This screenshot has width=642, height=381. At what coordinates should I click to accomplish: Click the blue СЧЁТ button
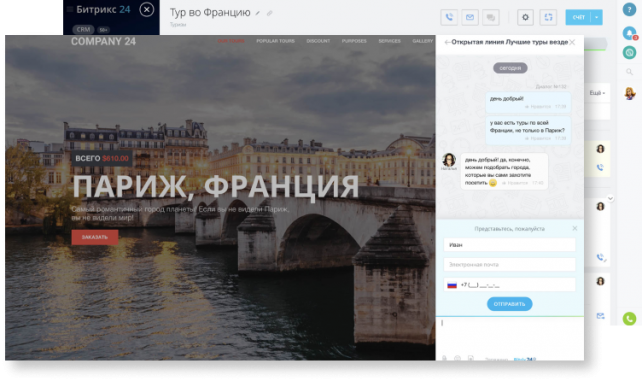click(x=579, y=17)
